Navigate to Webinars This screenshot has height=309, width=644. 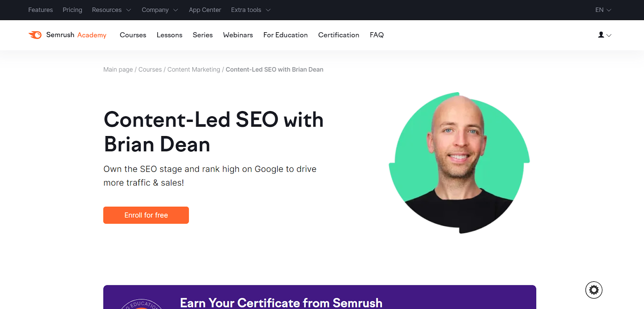[238, 35]
